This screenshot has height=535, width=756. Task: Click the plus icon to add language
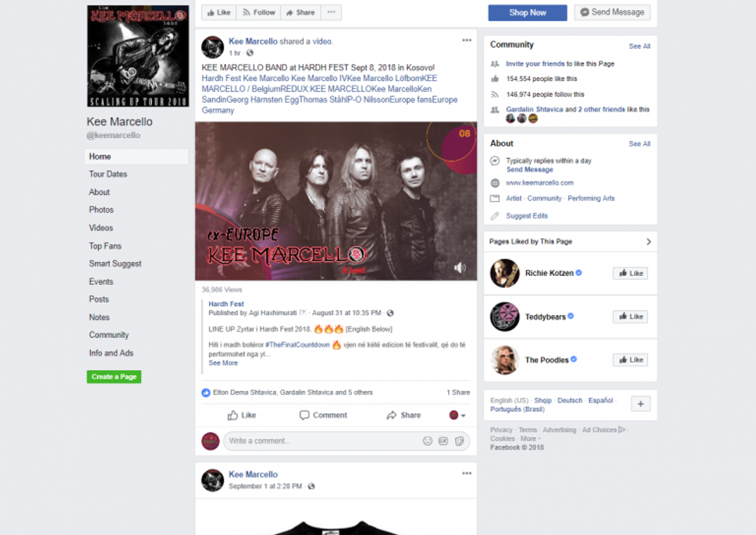[x=641, y=404]
